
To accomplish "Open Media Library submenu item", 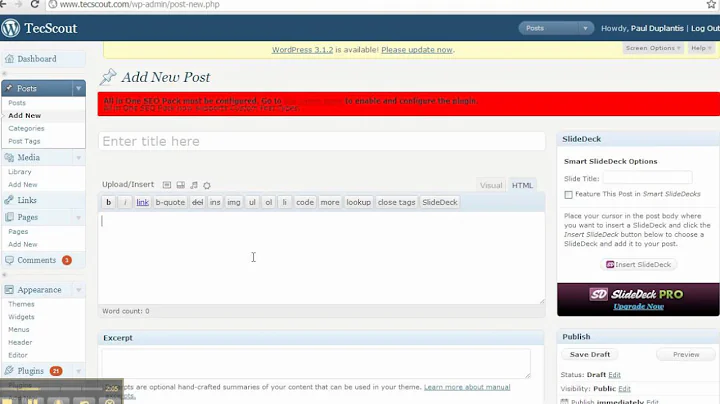I will click(x=20, y=172).
